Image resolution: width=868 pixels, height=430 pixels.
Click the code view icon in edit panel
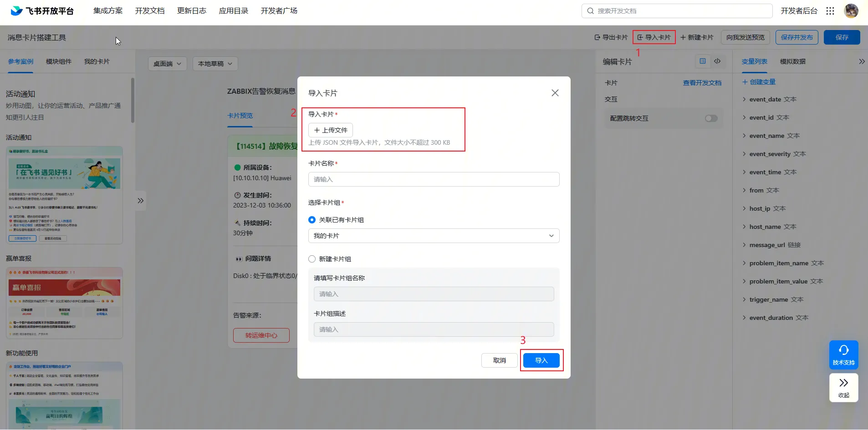click(x=717, y=61)
